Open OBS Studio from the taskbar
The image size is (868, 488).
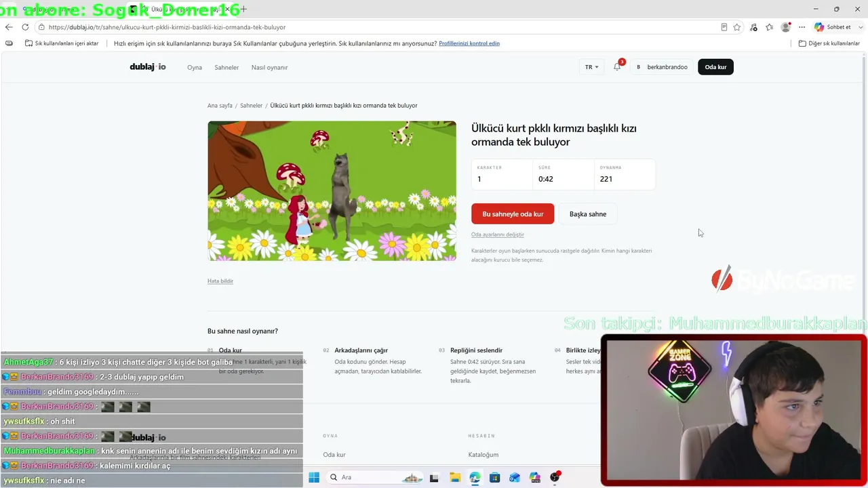tap(555, 477)
